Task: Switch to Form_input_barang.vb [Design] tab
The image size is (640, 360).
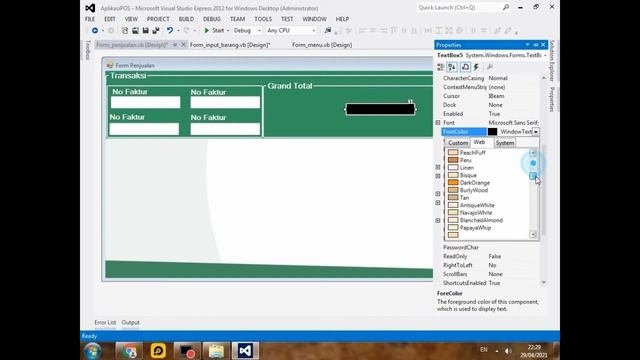Action: point(230,45)
